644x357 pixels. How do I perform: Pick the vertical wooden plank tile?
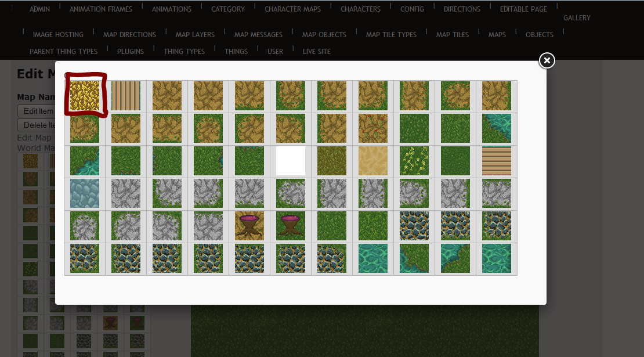126,96
